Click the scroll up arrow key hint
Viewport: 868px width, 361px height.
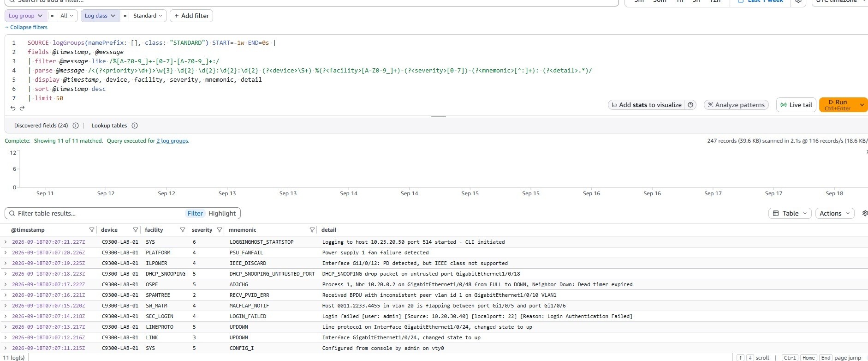pos(740,358)
